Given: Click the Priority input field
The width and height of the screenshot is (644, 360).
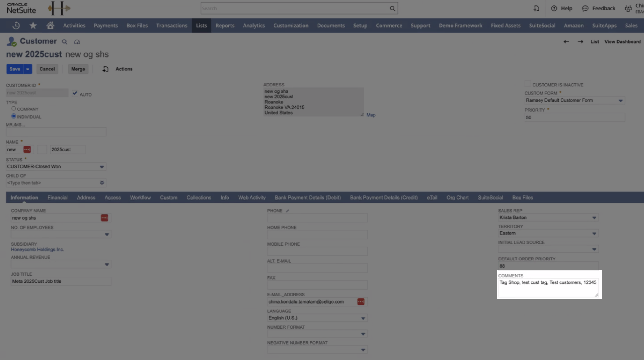Looking at the screenshot, I should (574, 117).
